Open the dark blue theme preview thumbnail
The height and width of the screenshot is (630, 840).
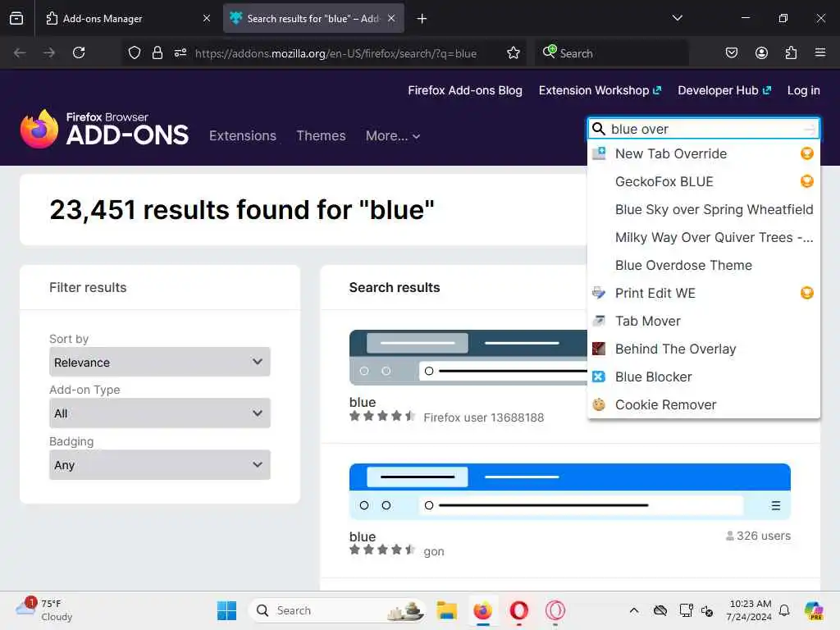coord(468,358)
